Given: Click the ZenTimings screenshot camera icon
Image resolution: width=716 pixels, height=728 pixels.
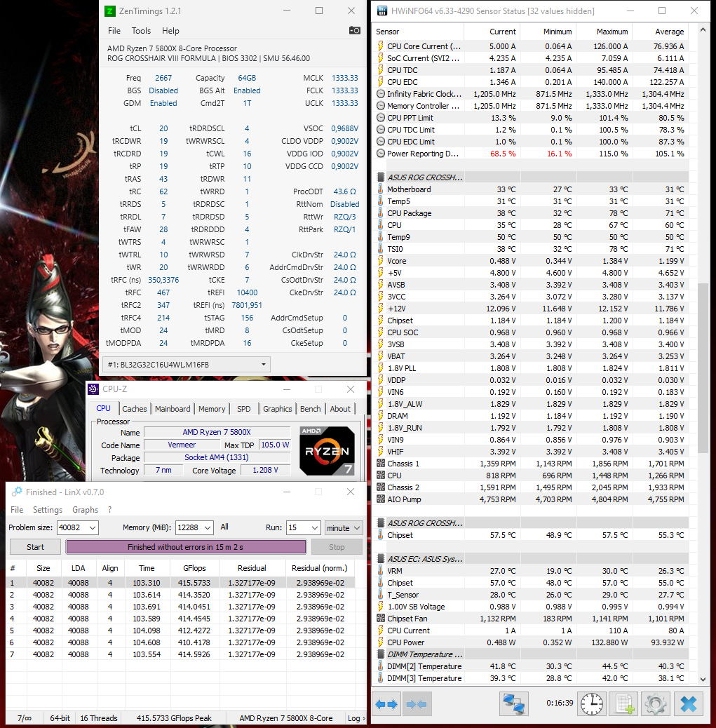Looking at the screenshot, I should [354, 30].
